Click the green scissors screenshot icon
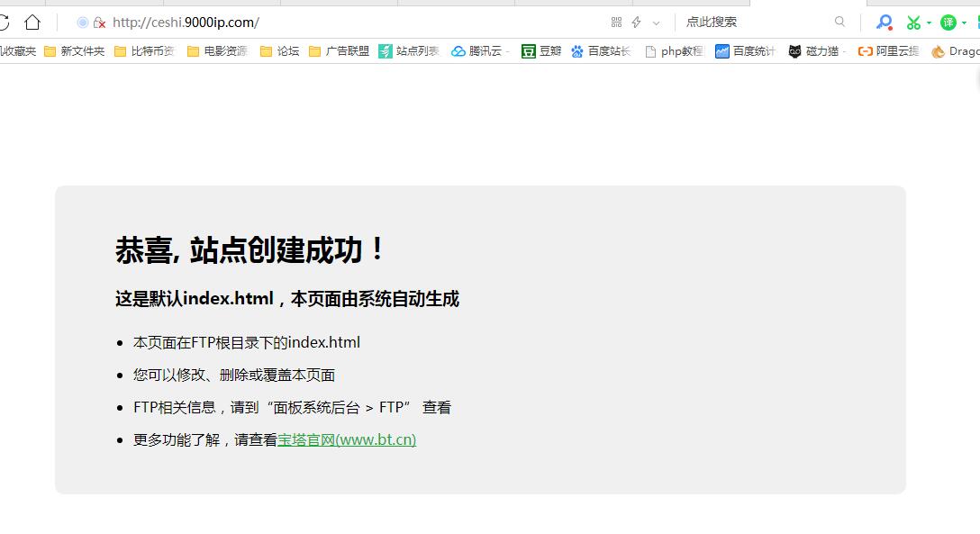 [x=913, y=23]
